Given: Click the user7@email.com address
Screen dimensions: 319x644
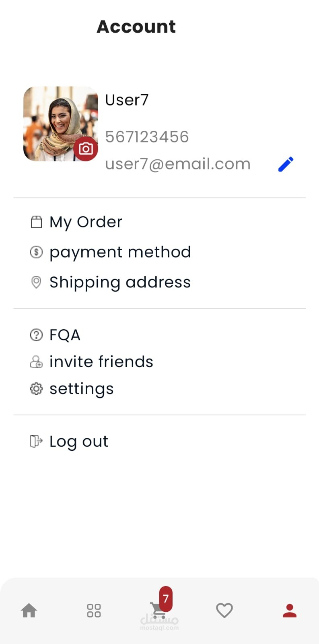Looking at the screenshot, I should coord(177,164).
